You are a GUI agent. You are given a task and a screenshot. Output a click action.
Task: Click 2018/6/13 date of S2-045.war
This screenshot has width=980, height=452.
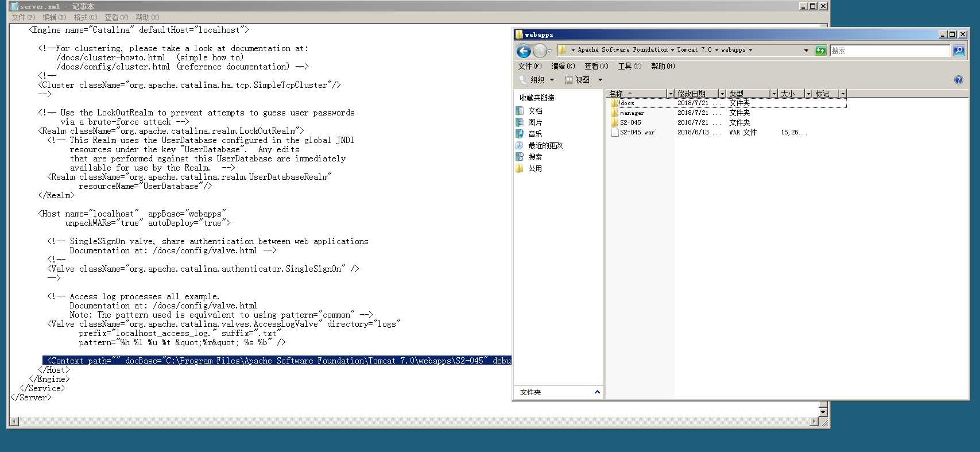[699, 132]
